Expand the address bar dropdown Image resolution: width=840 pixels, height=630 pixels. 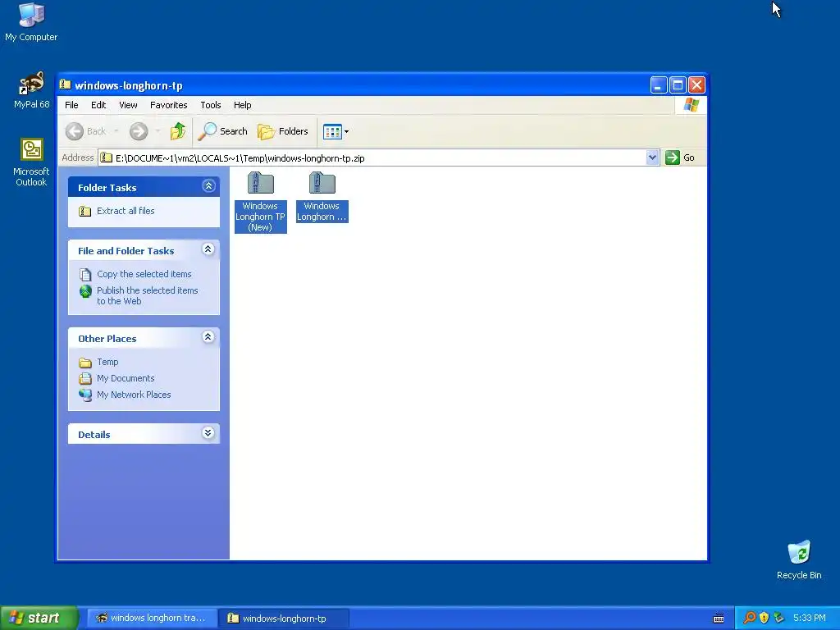pyautogui.click(x=652, y=157)
